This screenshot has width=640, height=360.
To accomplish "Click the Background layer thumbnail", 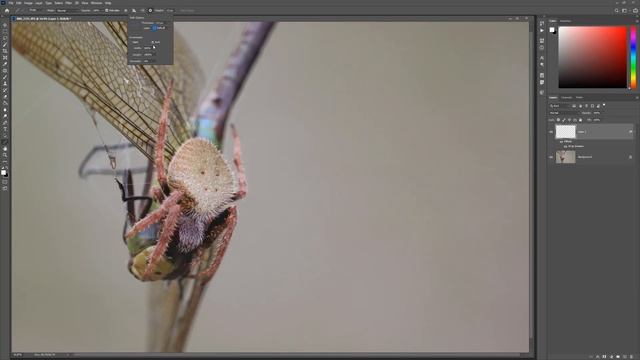I will 565,157.
